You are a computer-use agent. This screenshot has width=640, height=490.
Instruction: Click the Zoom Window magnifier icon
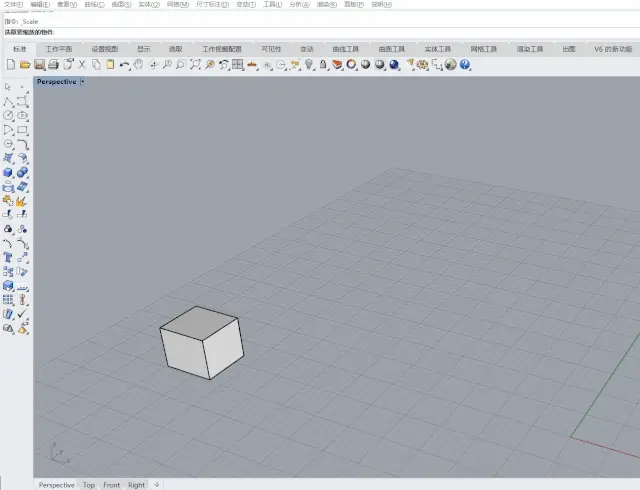[181, 65]
